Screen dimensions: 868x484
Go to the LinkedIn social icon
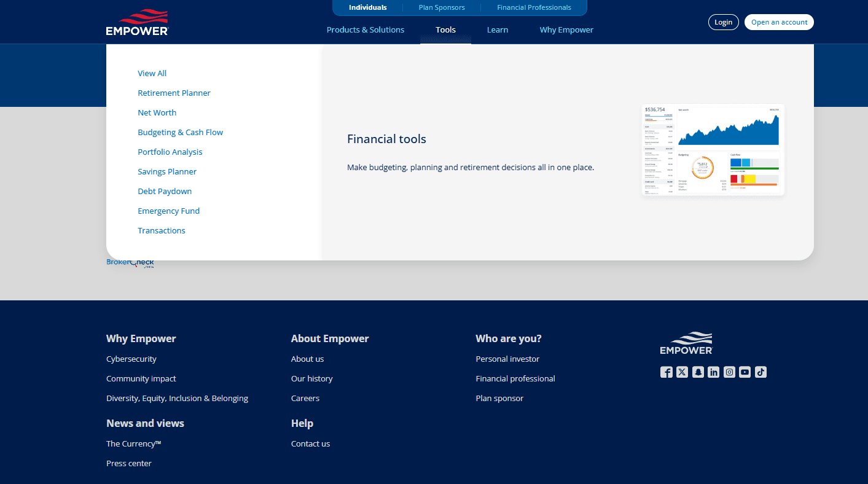coord(713,372)
